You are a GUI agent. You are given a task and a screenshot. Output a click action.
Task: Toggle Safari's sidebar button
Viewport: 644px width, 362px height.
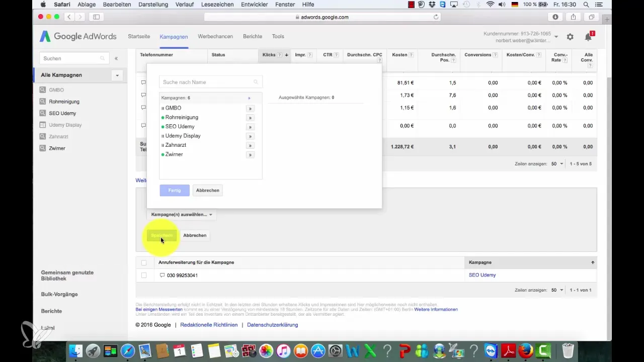pos(96,17)
